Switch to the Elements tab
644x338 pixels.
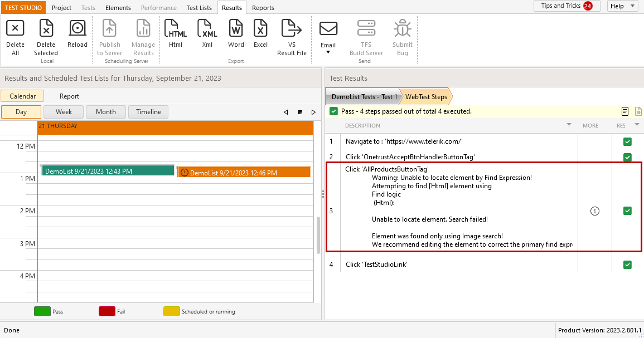pos(118,7)
